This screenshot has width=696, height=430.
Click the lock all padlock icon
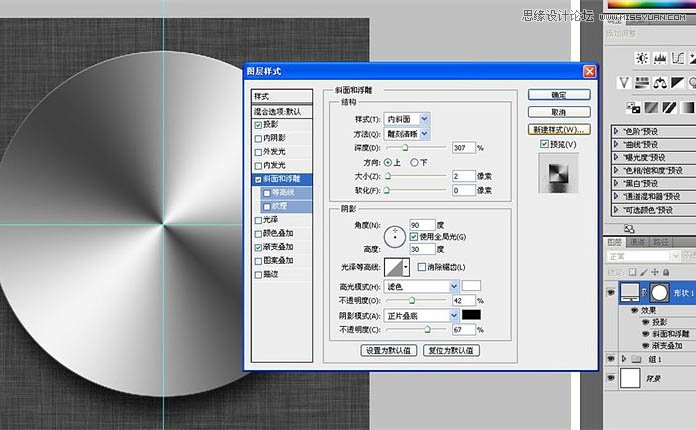click(x=666, y=272)
